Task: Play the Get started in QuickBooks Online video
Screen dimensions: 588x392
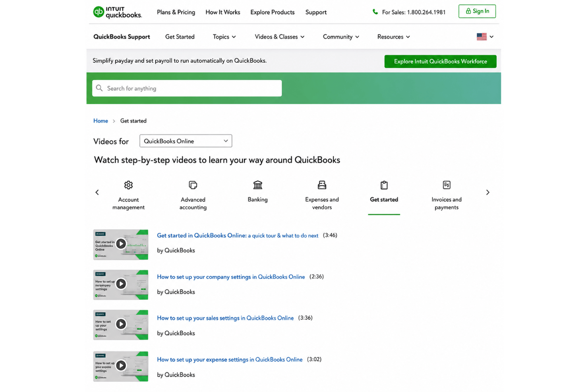Action: coord(121,244)
